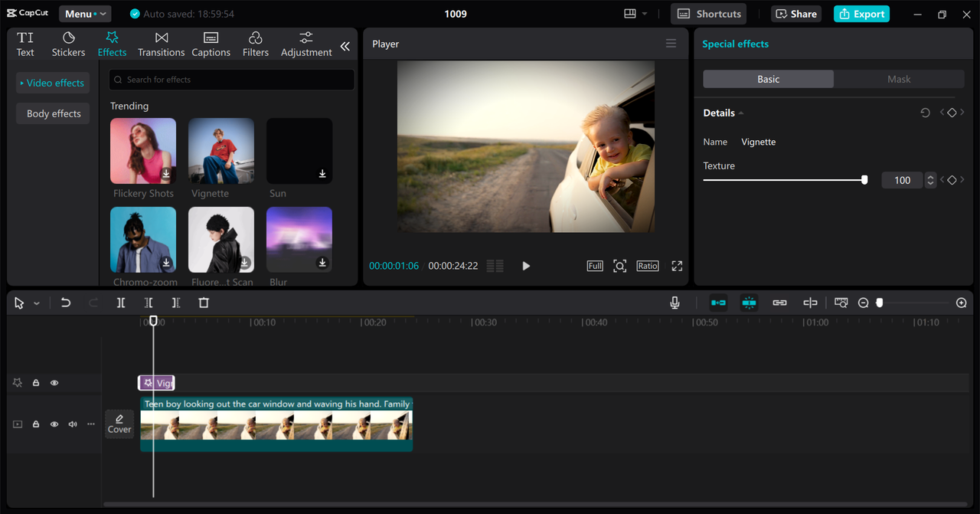Viewport: 980px width, 514px height.
Task: Lock the main video track
Action: point(36,424)
